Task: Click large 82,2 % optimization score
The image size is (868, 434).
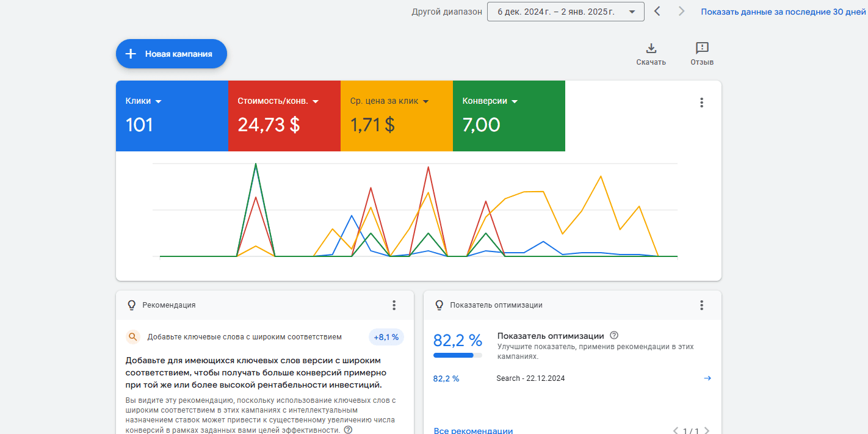Action: [458, 340]
